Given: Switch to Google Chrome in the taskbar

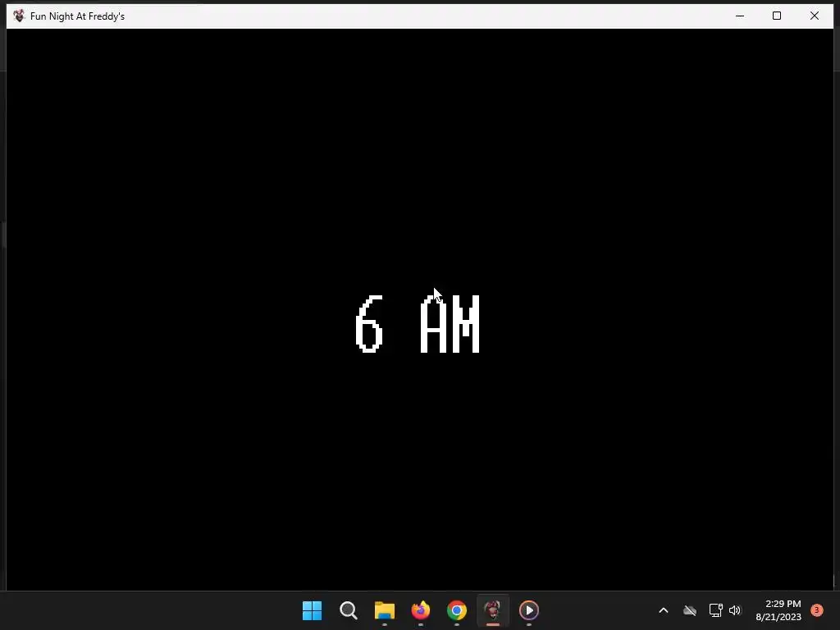Looking at the screenshot, I should 456,610.
